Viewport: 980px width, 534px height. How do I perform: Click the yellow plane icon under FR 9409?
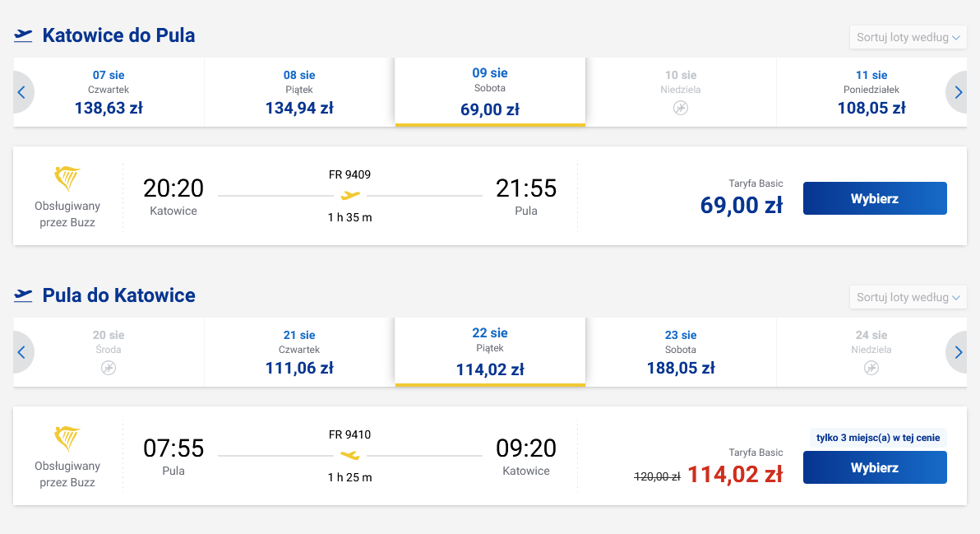coord(350,196)
